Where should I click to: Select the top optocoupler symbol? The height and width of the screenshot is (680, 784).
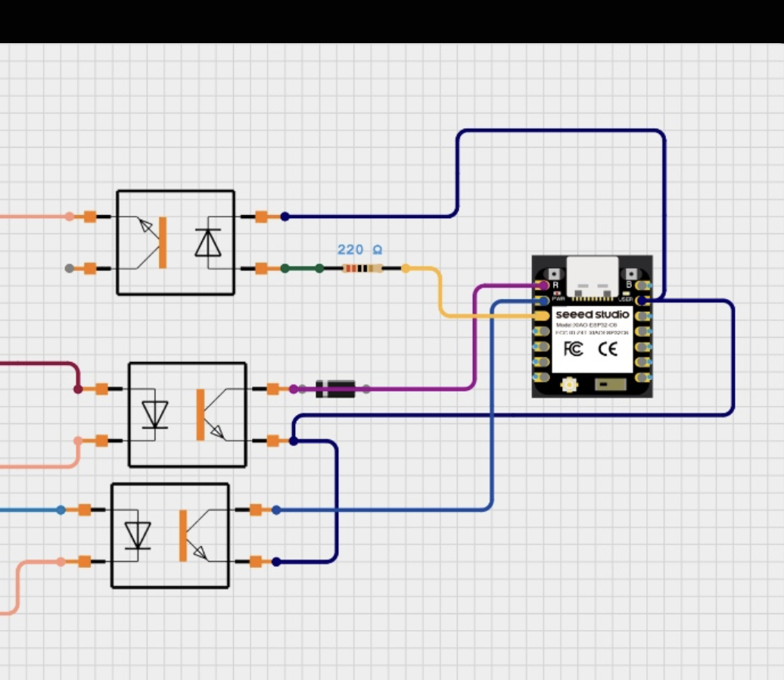[x=176, y=242]
